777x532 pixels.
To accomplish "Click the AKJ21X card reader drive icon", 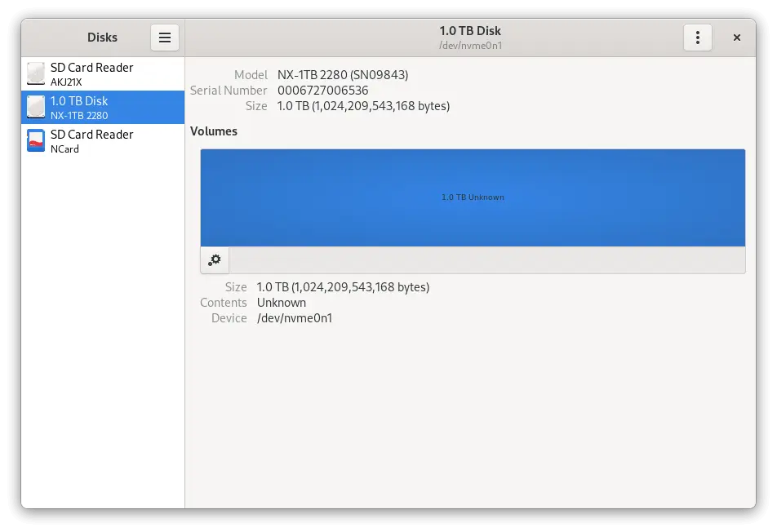I will tap(36, 73).
